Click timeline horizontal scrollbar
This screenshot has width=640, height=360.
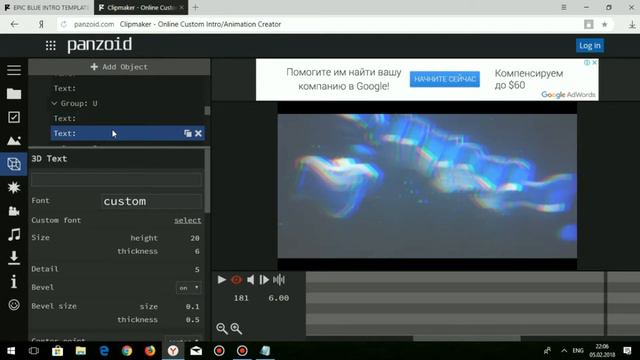[467, 338]
